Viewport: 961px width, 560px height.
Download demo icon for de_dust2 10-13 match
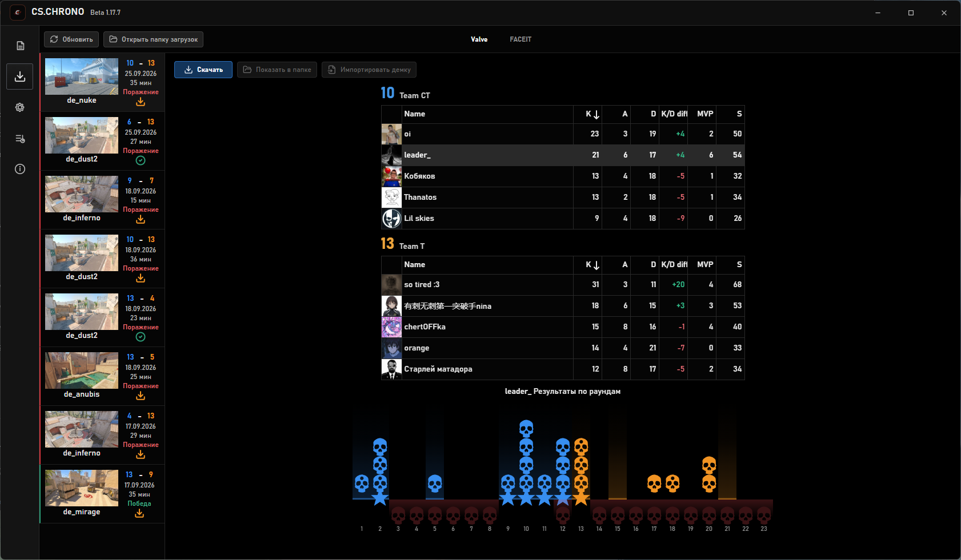pos(141,278)
